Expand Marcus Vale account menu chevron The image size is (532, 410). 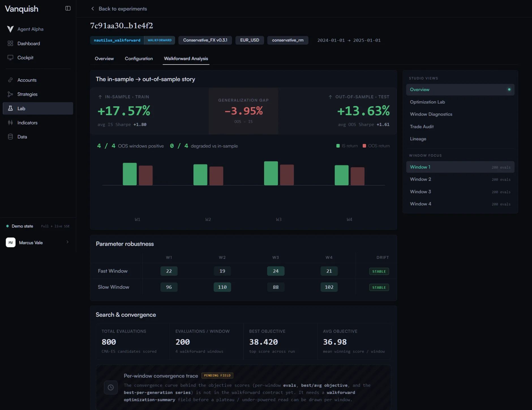pos(67,242)
